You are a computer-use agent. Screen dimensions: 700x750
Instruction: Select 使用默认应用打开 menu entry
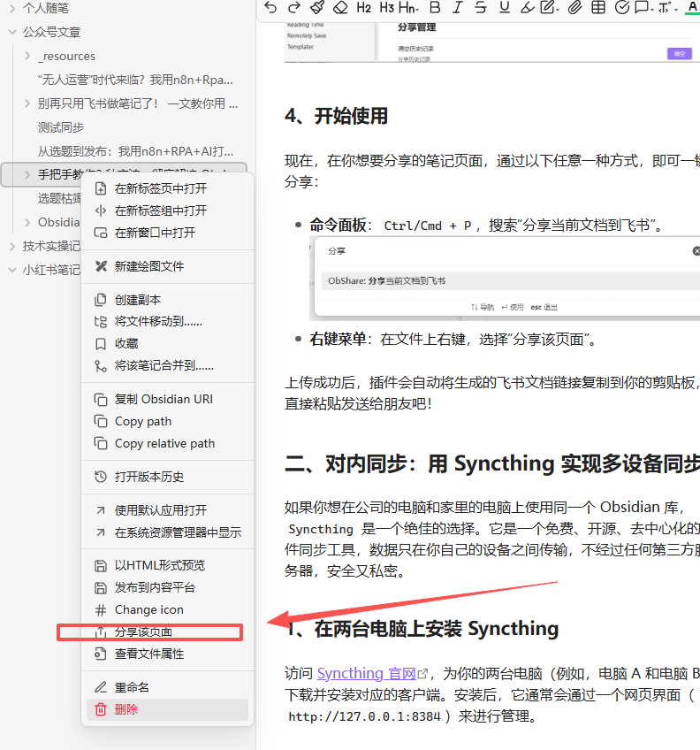(167, 510)
